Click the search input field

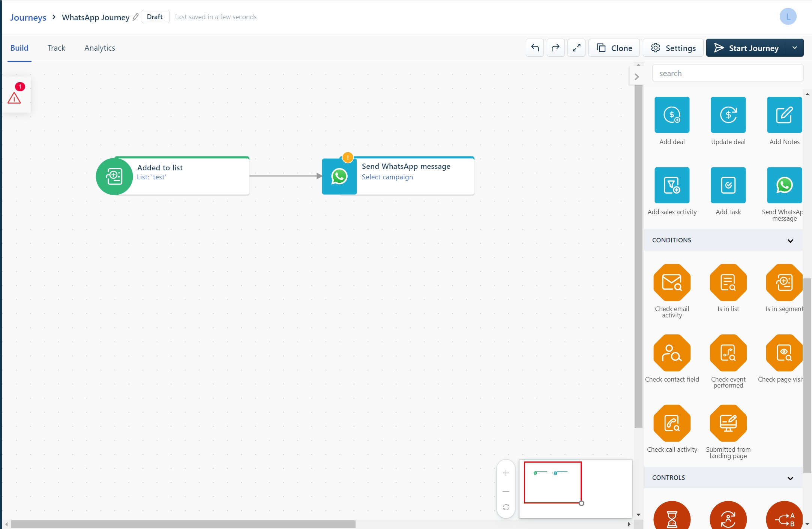point(728,74)
